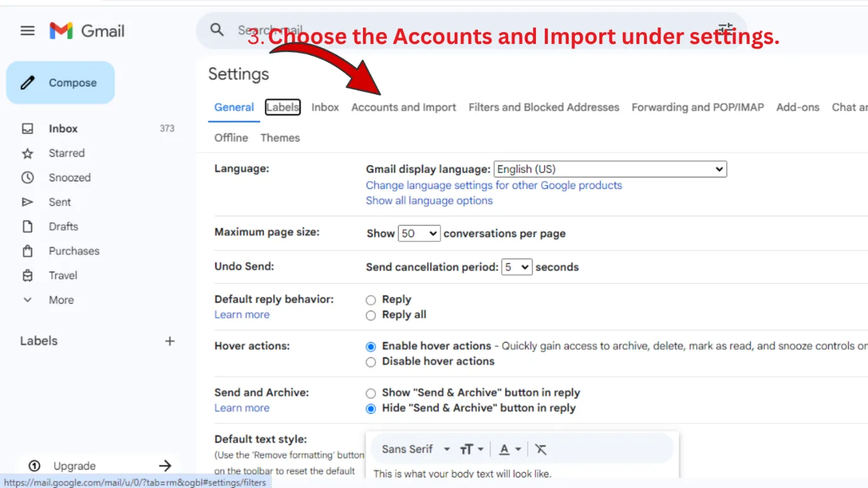The image size is (868, 488).
Task: Open Drafts folder label
Action: (64, 226)
